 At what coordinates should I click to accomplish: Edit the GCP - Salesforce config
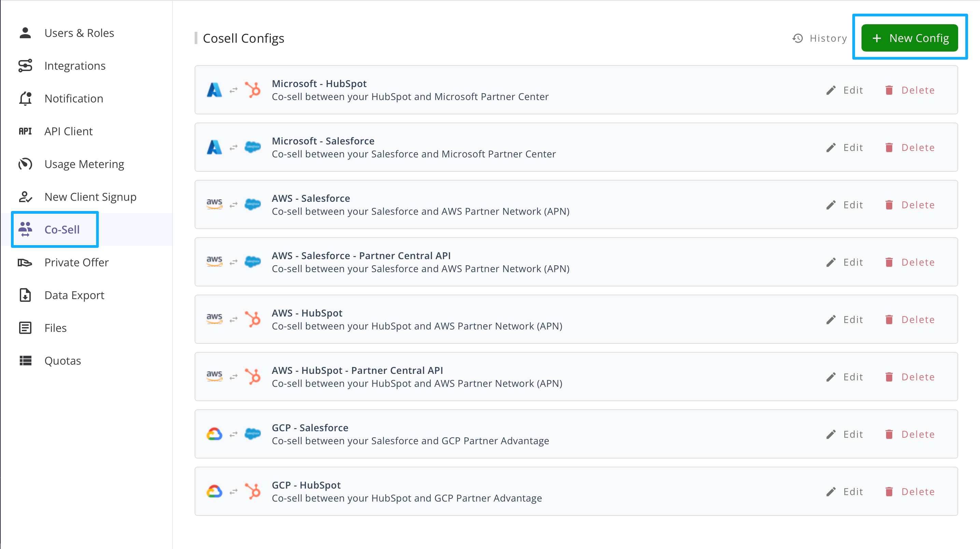click(845, 434)
